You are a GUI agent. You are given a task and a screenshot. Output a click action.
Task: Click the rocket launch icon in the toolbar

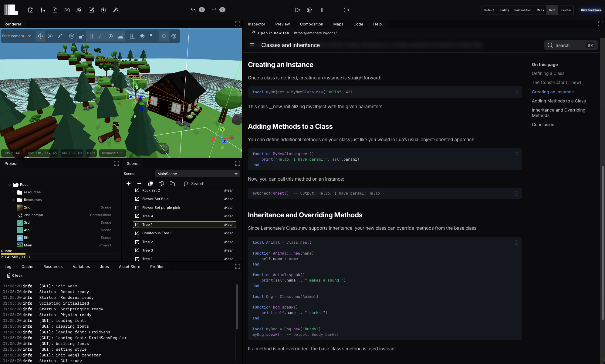coord(79,10)
